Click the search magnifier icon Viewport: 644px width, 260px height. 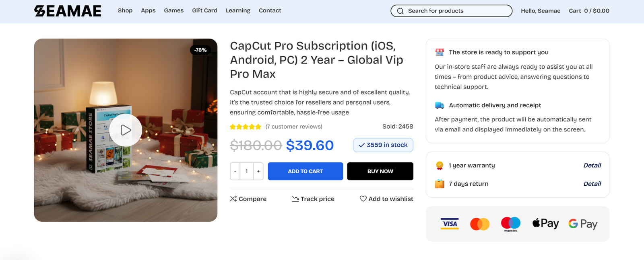(x=400, y=11)
